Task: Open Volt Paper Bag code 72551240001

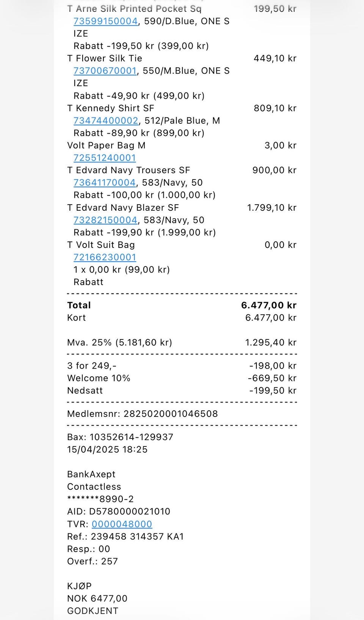Action: coord(105,158)
